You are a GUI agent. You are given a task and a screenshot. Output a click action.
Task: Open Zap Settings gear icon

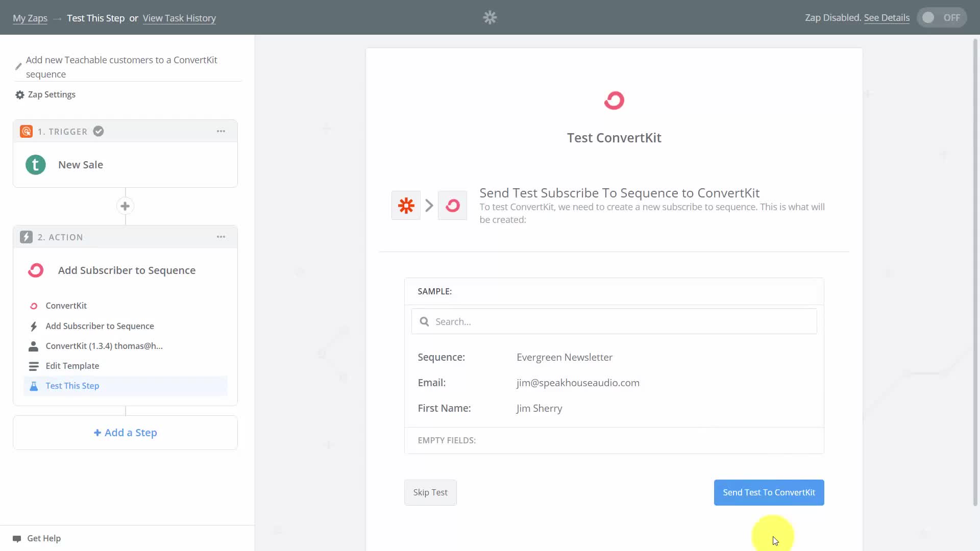[20, 95]
